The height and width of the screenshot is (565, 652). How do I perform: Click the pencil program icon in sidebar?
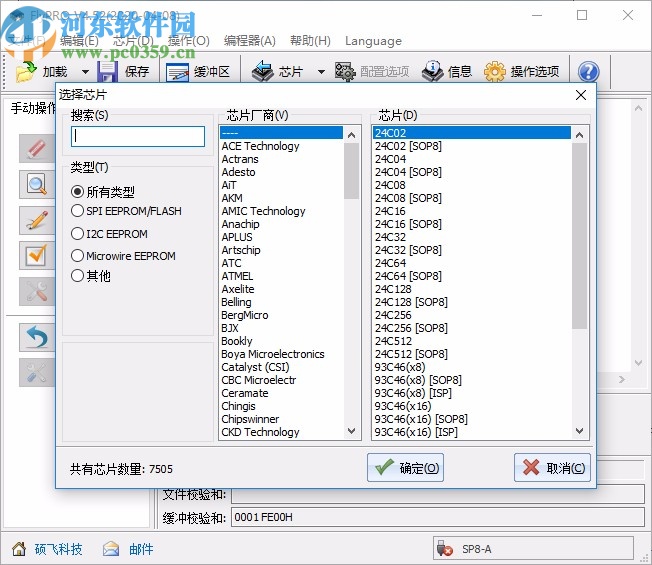point(37,220)
